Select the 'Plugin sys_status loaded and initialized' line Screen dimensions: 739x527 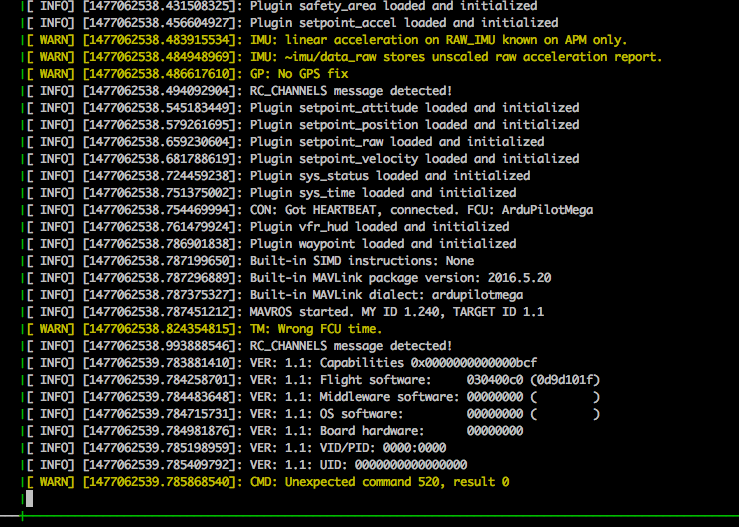click(278, 176)
